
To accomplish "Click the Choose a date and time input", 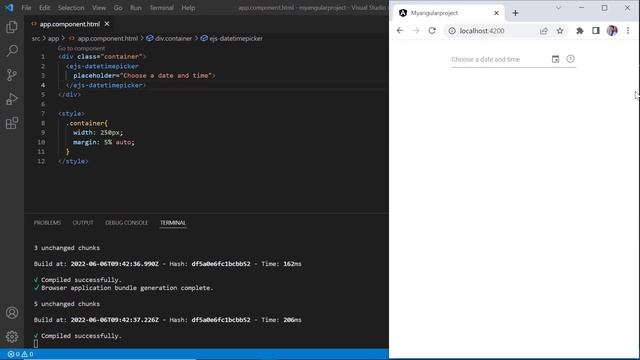I will [500, 60].
